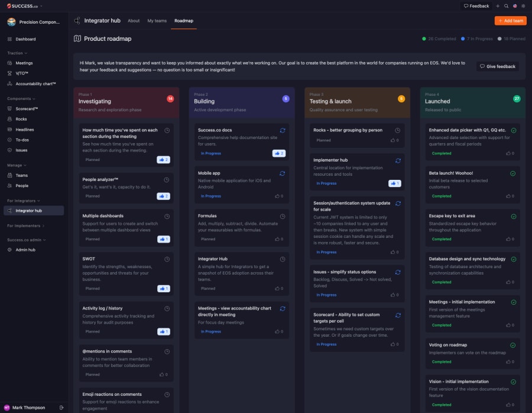
Task: Click the language flag icon in top bar
Action: pyautogui.click(x=515, y=6)
